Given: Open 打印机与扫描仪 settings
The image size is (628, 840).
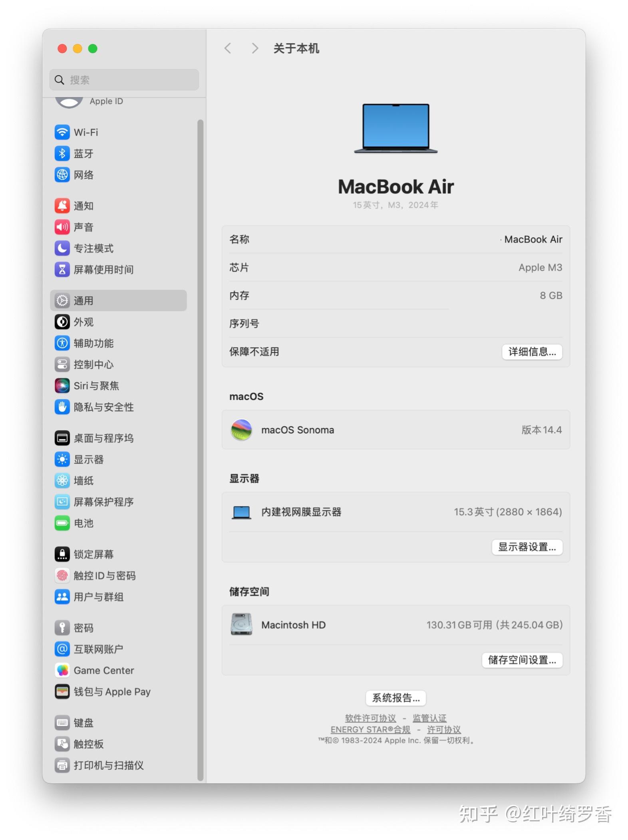Looking at the screenshot, I should (118, 765).
